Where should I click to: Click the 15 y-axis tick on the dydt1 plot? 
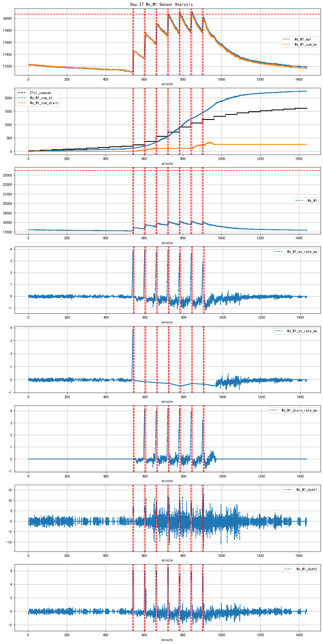10,490
